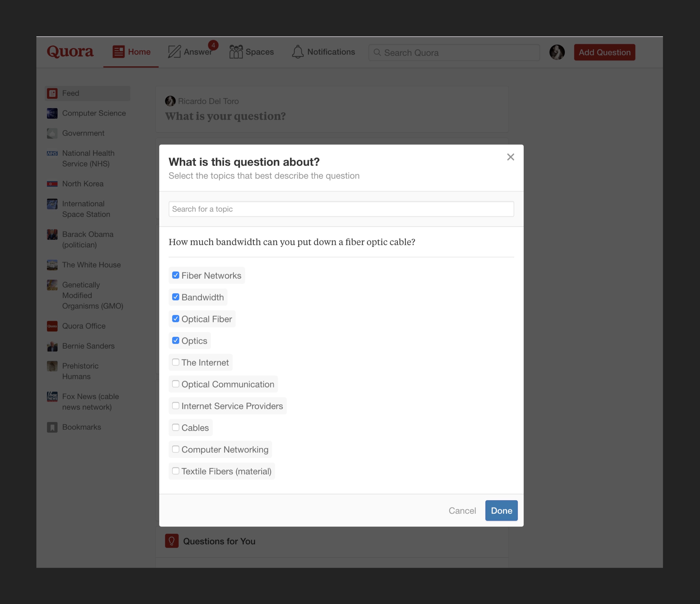Open the Feed sidebar item
Viewport: 700px width, 604px height.
coord(71,93)
